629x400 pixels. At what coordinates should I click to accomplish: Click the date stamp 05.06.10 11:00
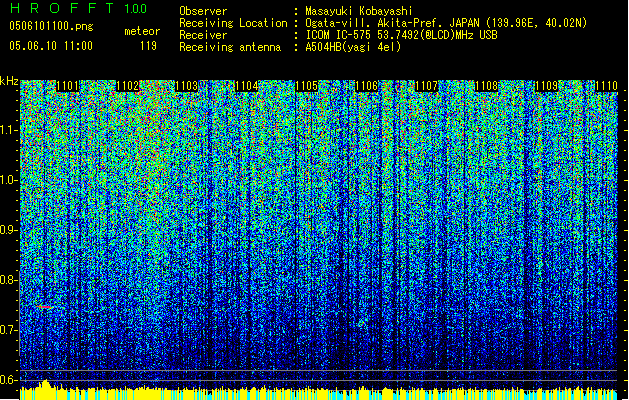click(51, 46)
